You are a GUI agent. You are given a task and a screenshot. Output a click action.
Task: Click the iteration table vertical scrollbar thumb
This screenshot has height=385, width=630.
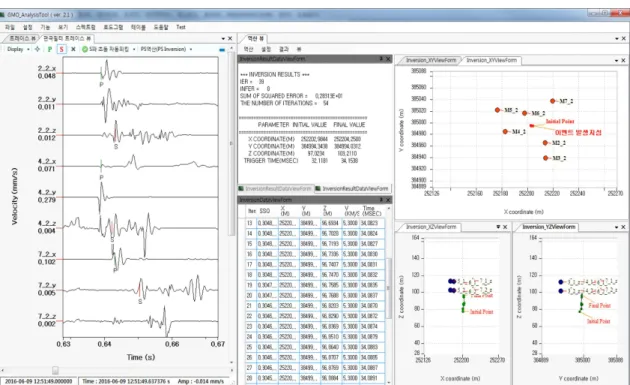click(x=389, y=289)
